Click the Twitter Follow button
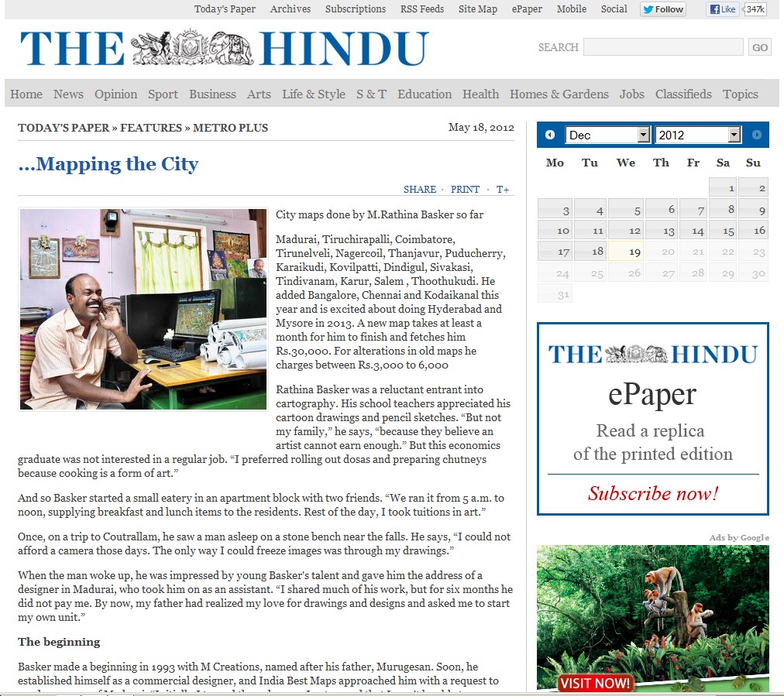Viewport: 784px width, 696px height. [x=663, y=9]
